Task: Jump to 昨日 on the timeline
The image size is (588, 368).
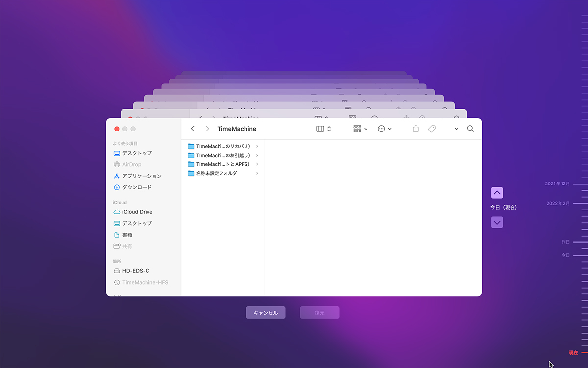Action: (x=566, y=242)
